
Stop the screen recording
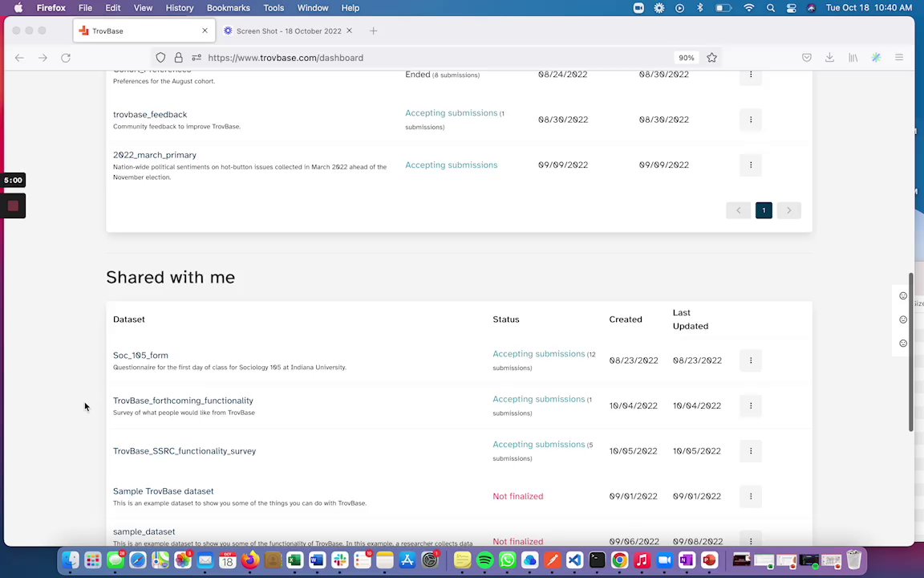pos(13,206)
